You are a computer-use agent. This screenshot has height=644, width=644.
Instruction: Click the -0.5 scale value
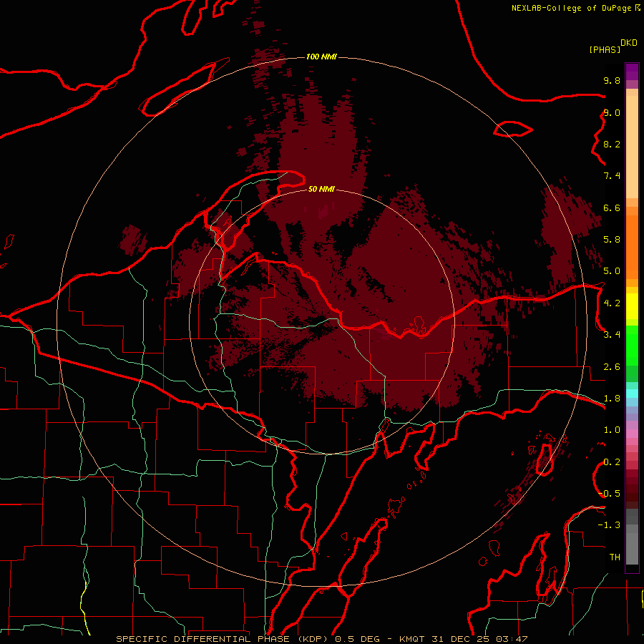click(x=609, y=494)
